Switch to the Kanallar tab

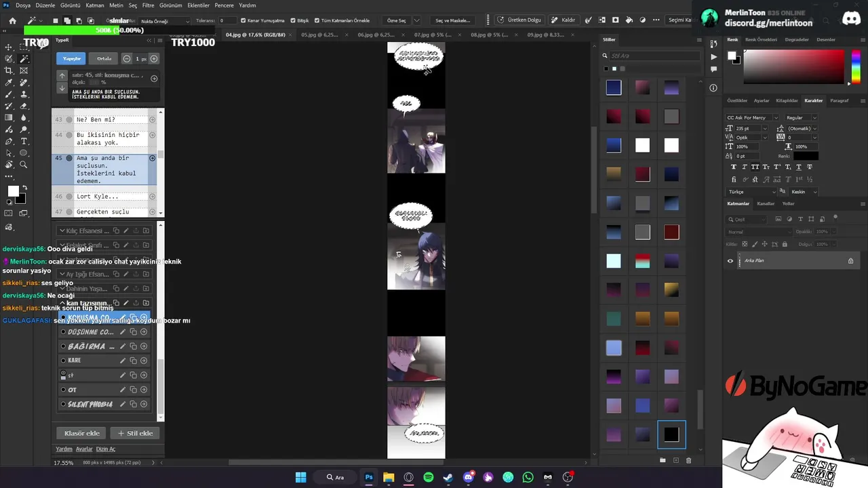766,203
